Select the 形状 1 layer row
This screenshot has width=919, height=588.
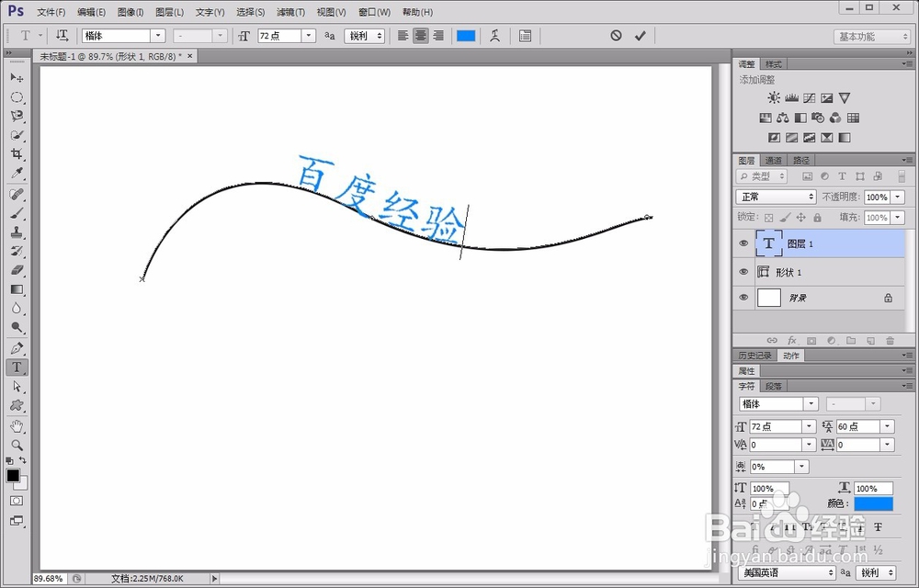[819, 272]
